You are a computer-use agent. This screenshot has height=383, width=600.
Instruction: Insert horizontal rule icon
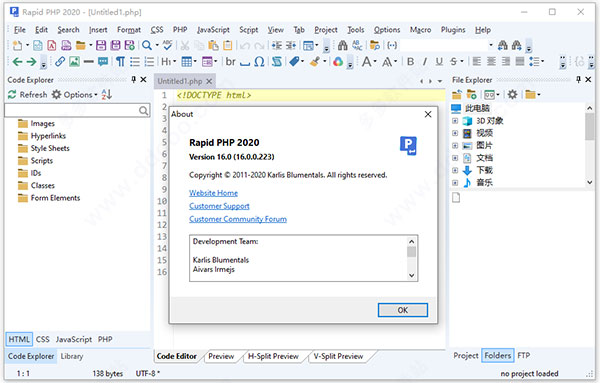click(x=89, y=62)
